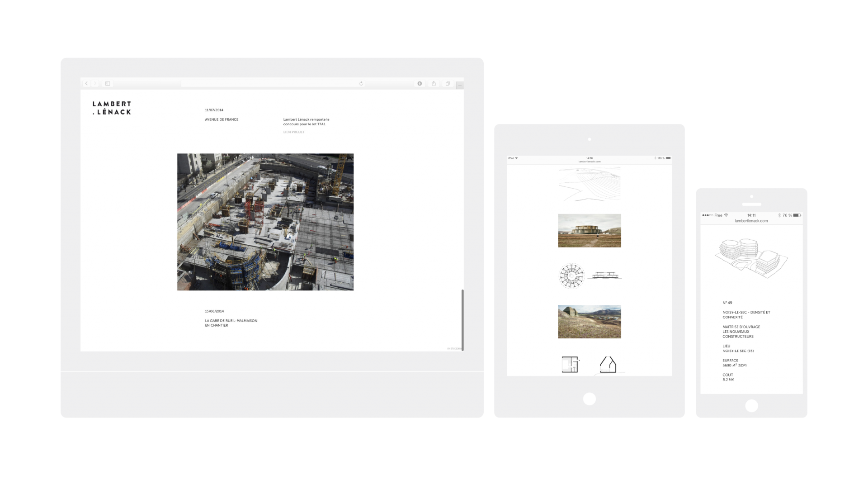Open the house outline drawing on iPad

pos(608,365)
